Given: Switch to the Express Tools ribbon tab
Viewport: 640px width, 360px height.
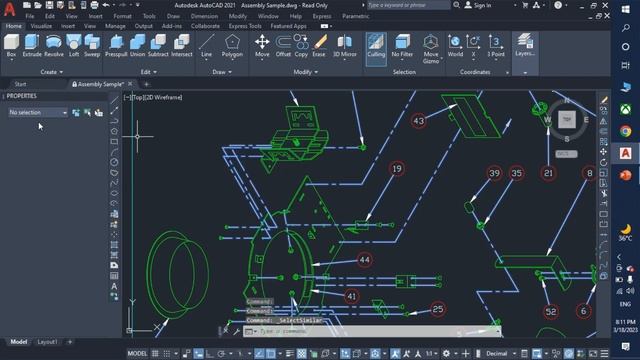Looking at the screenshot, I should 245,26.
